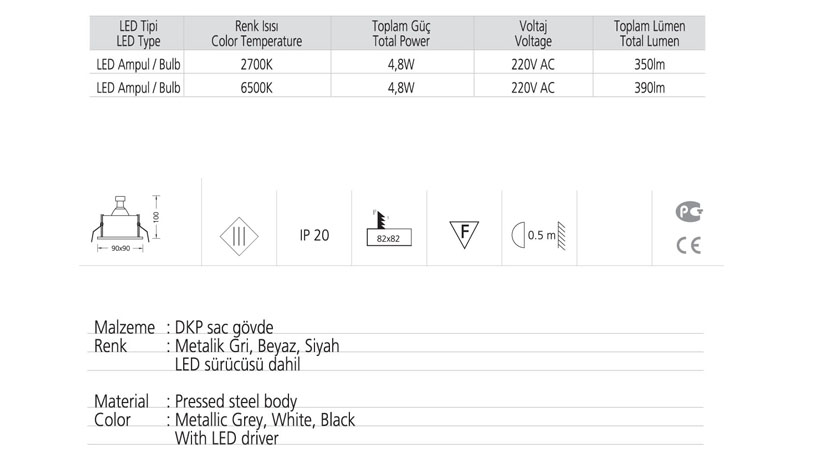Click the CE conformity mark
This screenshot has width=814, height=458.
689,245
